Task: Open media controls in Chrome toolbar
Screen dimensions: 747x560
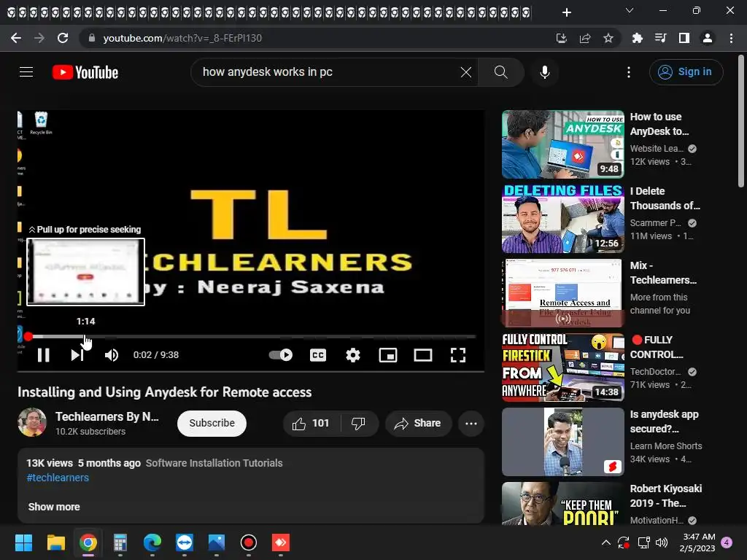Action: click(x=660, y=38)
